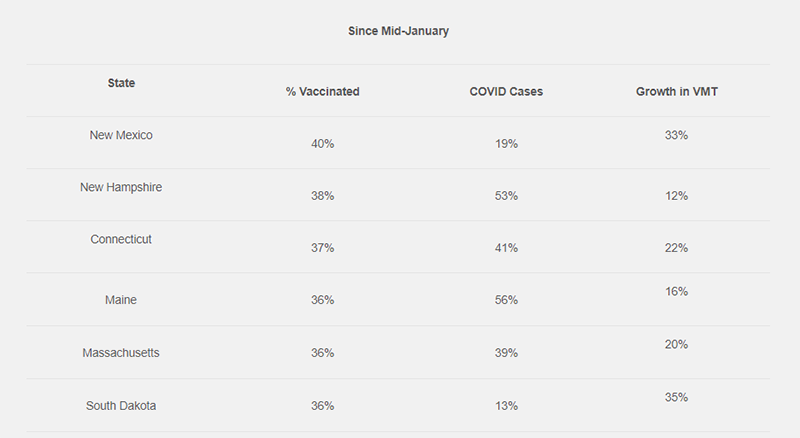The width and height of the screenshot is (800, 438).
Task: Click Connecticut's 37% vaccinated value
Action: point(322,248)
